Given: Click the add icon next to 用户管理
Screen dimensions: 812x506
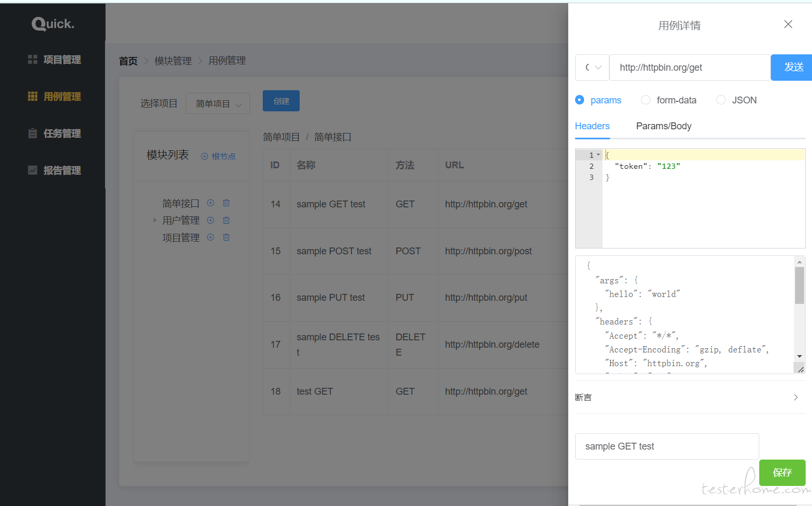Looking at the screenshot, I should tap(211, 221).
